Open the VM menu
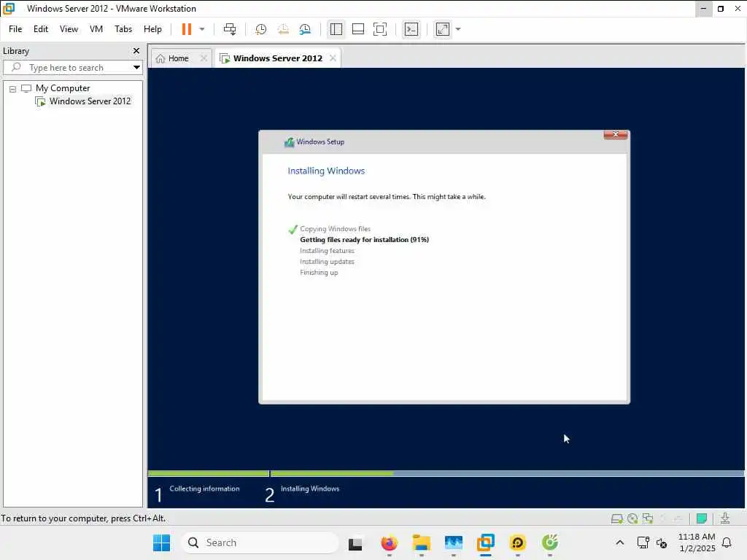 click(96, 29)
